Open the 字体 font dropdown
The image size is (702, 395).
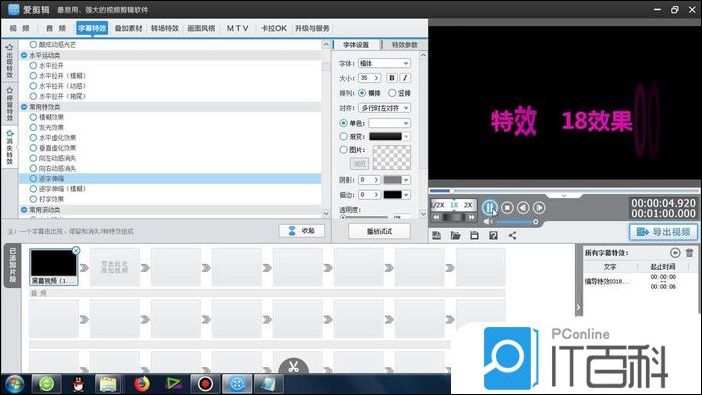tap(384, 64)
